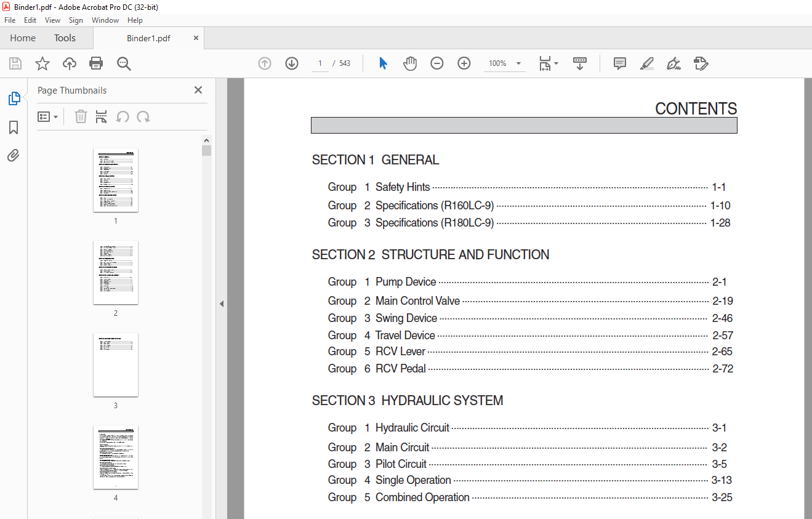Close the Binder1.pdf tab
Viewport: 812px width, 519px height.
196,38
